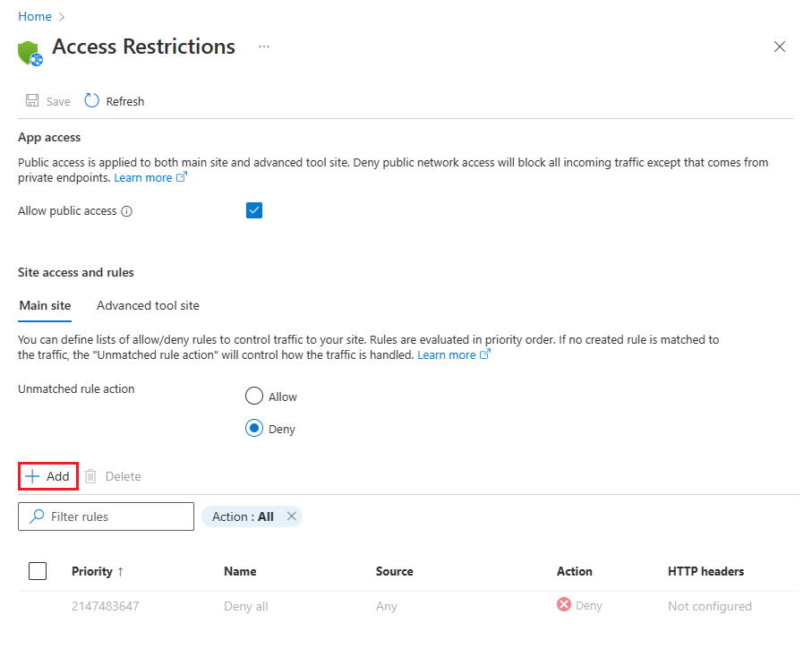Select the Deny unmatched rule action

click(x=254, y=429)
